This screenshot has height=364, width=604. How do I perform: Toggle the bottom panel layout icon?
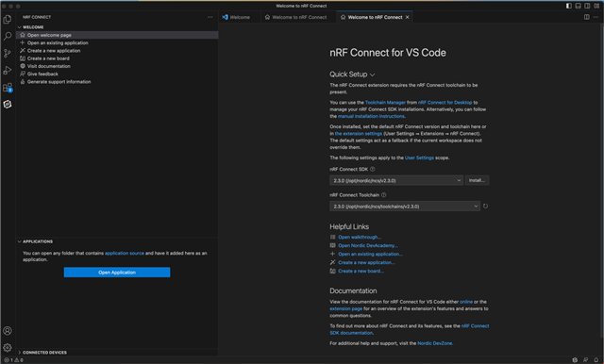pos(578,6)
